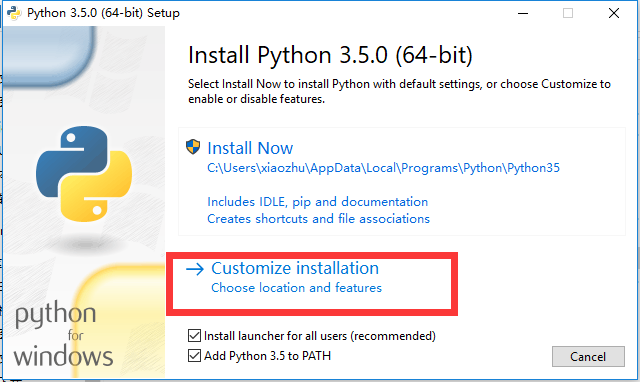Click the "Choose location and features" subtitle
640x382 pixels.
(296, 288)
